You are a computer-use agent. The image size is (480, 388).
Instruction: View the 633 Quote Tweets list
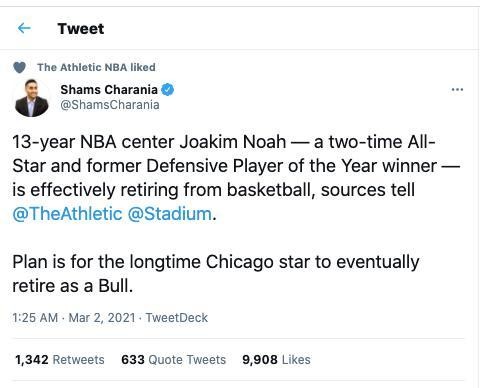click(174, 360)
